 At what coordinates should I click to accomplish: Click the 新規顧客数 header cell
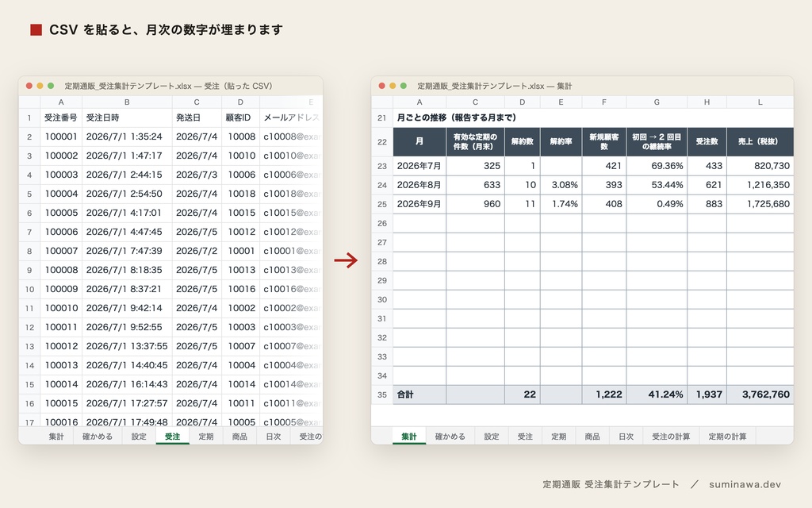point(603,141)
